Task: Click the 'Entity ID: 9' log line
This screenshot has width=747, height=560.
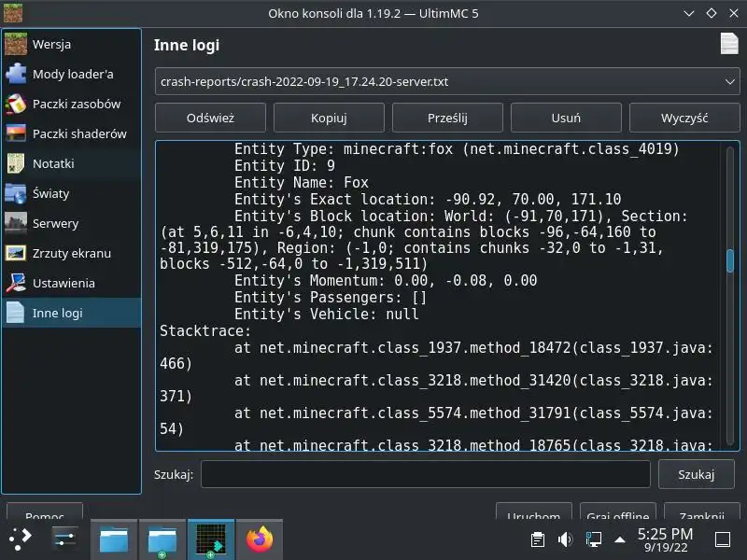Action: pos(285,166)
